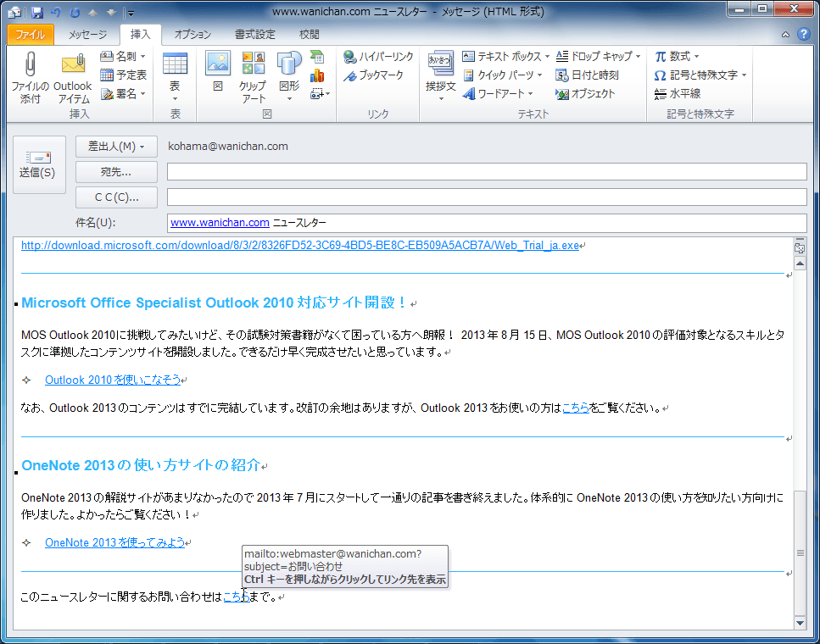This screenshot has height=644, width=820.
Task: Insert an Outlook アイテム
Action: (x=73, y=77)
